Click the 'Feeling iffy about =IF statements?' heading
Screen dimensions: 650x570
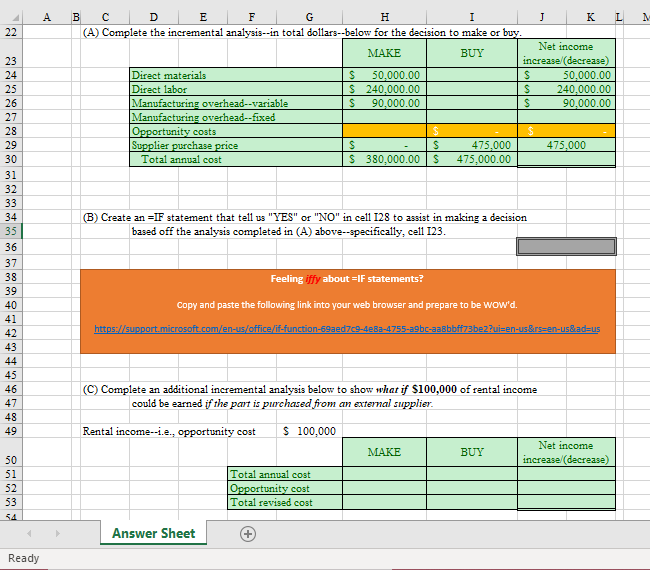coord(347,279)
